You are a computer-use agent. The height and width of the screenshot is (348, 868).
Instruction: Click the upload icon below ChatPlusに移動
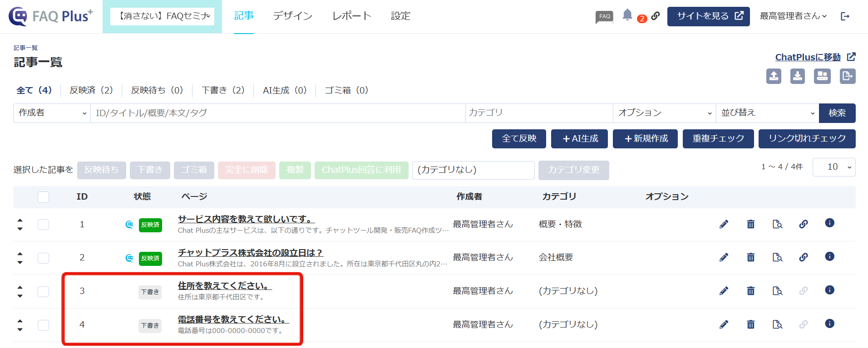pyautogui.click(x=774, y=76)
